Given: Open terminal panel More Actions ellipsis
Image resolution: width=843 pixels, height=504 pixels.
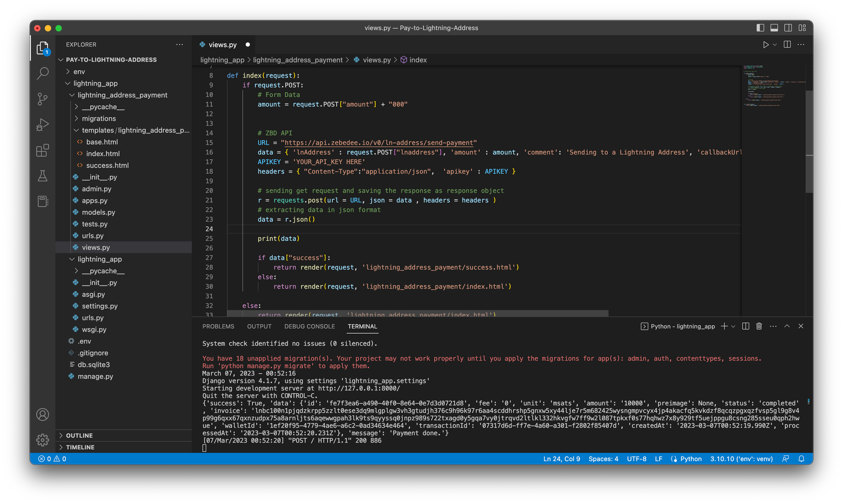Looking at the screenshot, I should tap(773, 326).
